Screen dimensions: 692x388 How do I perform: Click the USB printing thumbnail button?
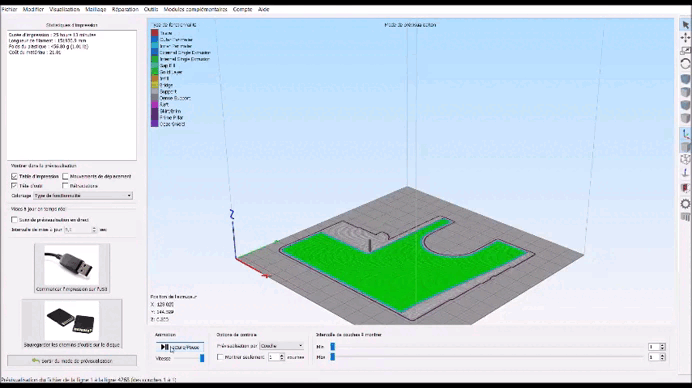(x=72, y=268)
